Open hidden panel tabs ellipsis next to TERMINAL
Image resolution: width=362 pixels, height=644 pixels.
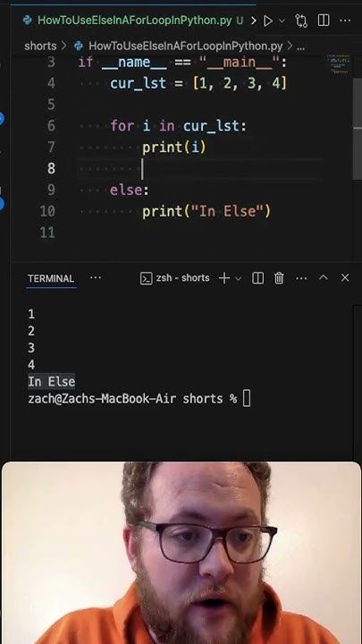96,277
